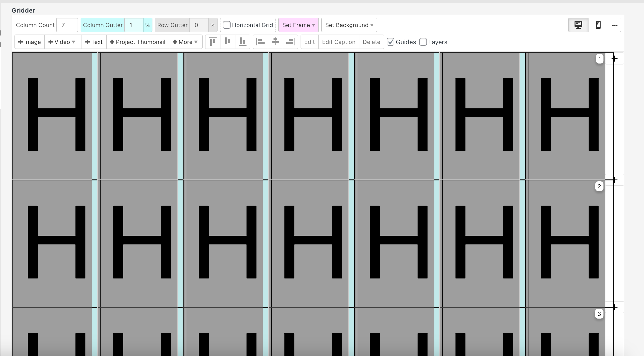Open the three-dots options menu
The height and width of the screenshot is (356, 644).
(x=615, y=25)
